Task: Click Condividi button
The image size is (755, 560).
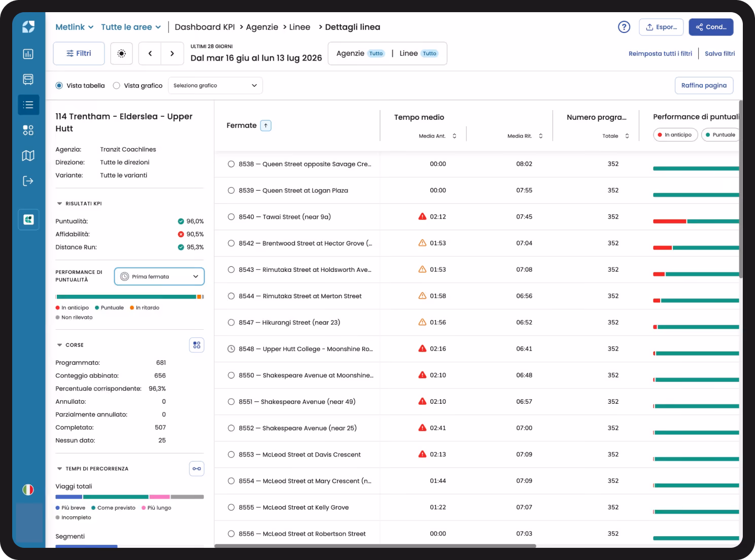Action: pyautogui.click(x=711, y=27)
